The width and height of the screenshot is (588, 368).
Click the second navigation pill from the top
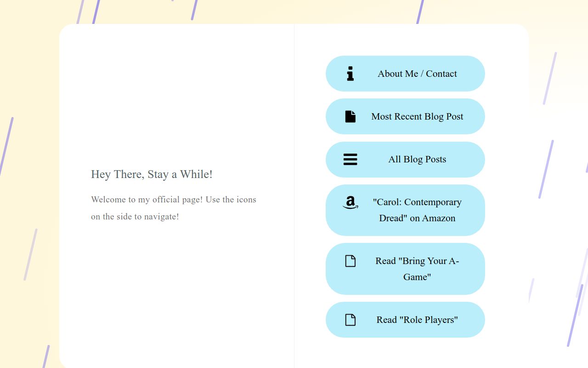[405, 116]
